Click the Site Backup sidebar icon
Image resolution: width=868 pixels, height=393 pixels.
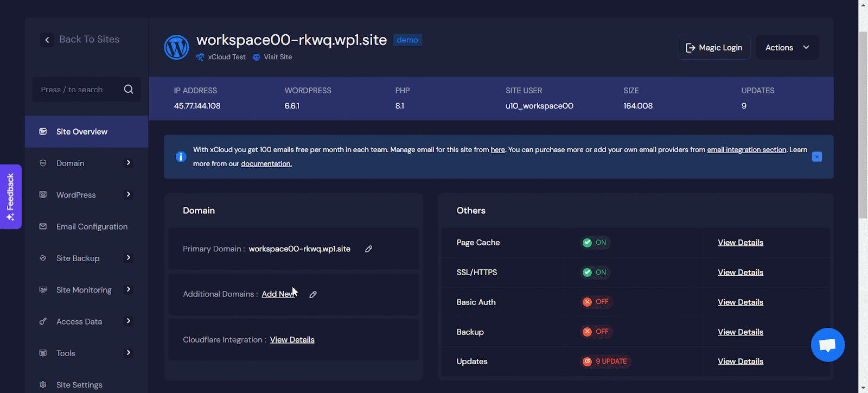point(43,258)
